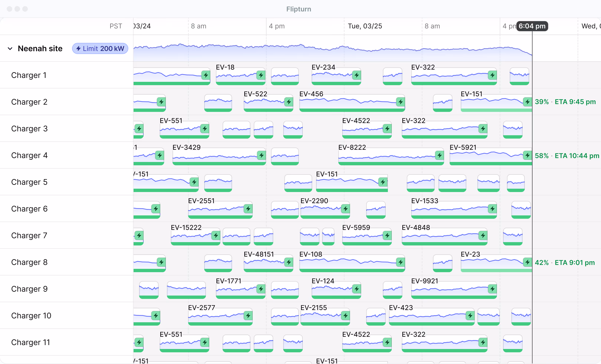The width and height of the screenshot is (601, 364).
Task: Click the lightning icon on the EV-5921 card
Action: tap(527, 156)
